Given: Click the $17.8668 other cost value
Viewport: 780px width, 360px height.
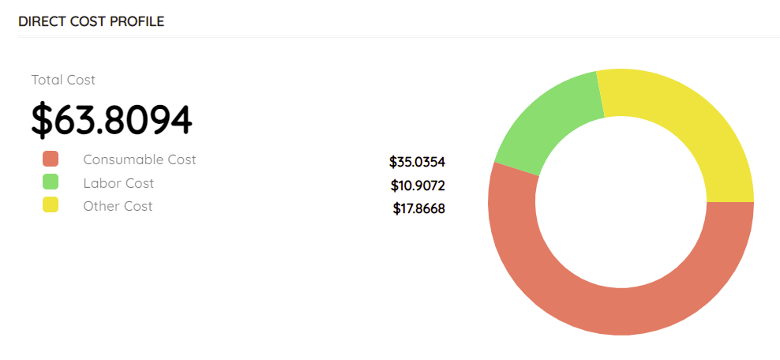Looking at the screenshot, I should 418,208.
